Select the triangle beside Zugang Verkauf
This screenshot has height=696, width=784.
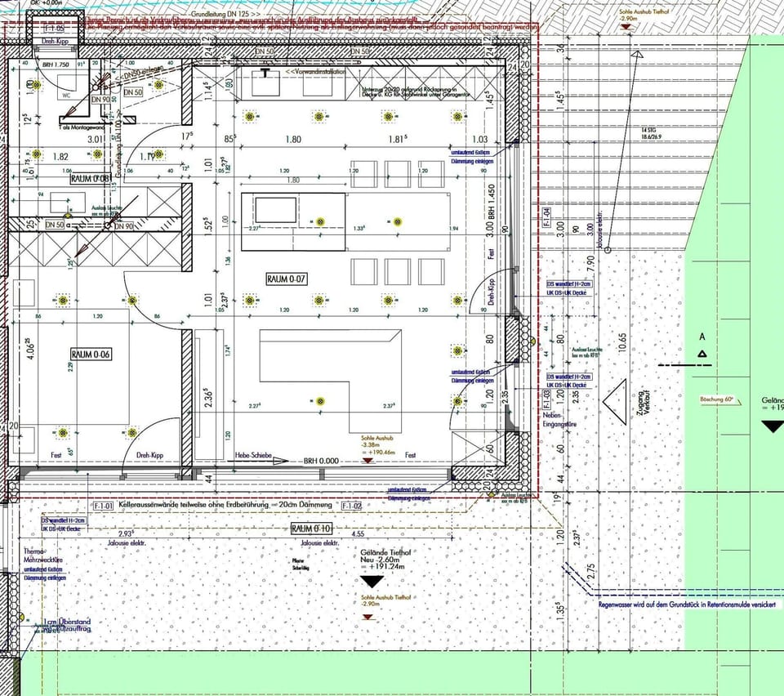(x=616, y=403)
